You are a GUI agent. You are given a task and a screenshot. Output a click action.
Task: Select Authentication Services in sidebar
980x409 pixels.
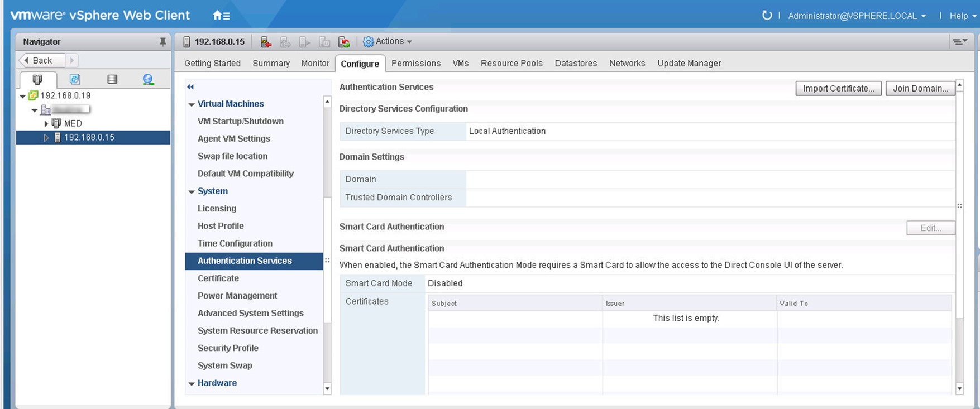[254, 261]
